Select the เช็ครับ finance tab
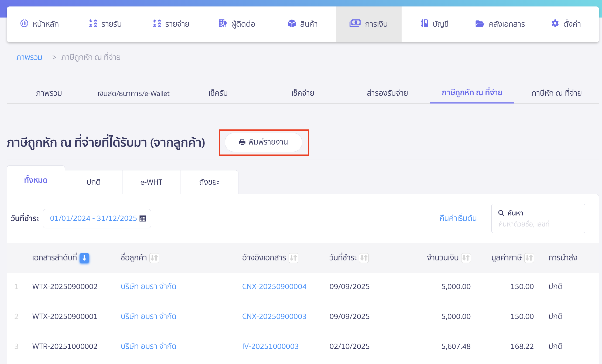Screen dimensions: 602x364 (x=218, y=93)
